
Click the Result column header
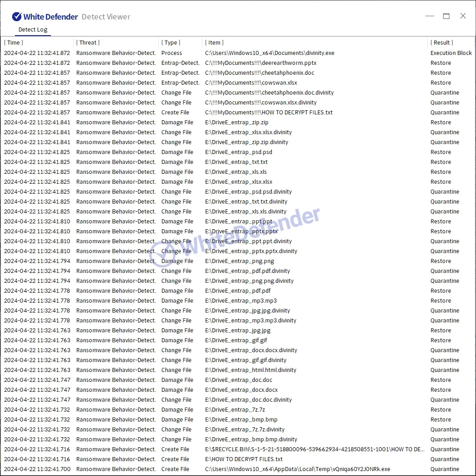(x=442, y=43)
